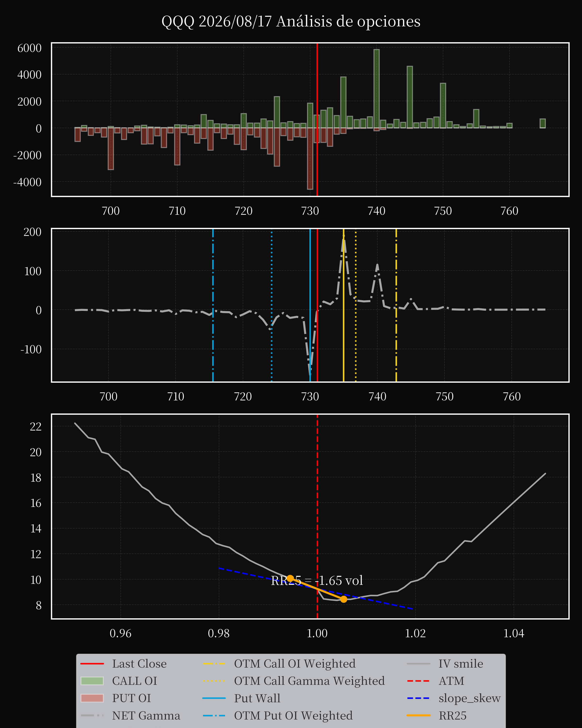Click the right orange RR25 marker dot
The height and width of the screenshot is (728, 582).
pos(343,599)
